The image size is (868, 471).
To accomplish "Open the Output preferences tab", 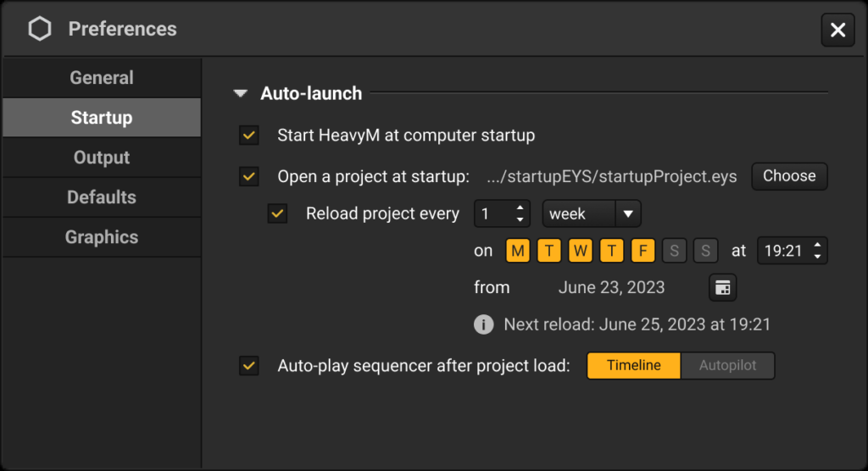I will pyautogui.click(x=102, y=158).
